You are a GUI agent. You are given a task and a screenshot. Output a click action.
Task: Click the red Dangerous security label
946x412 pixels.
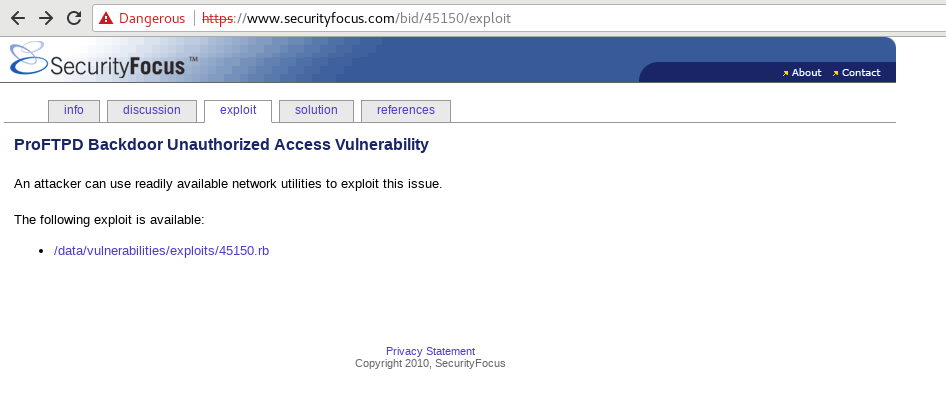[x=152, y=18]
